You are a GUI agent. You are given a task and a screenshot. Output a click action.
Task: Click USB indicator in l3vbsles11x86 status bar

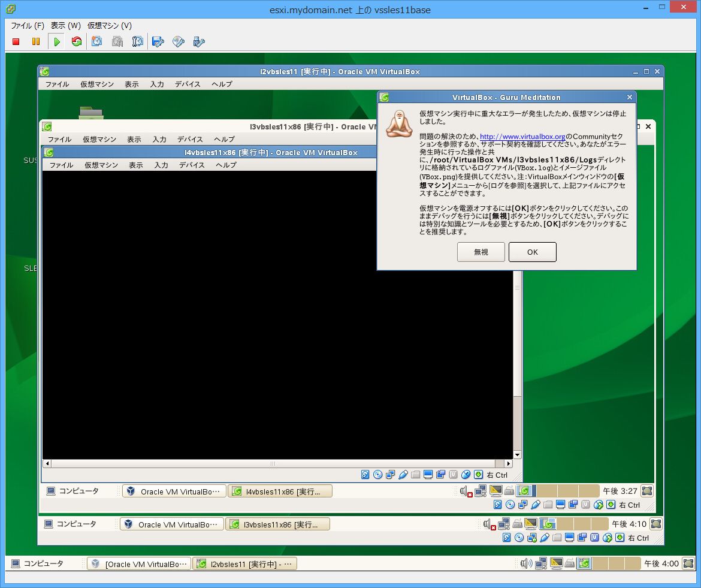click(x=535, y=505)
